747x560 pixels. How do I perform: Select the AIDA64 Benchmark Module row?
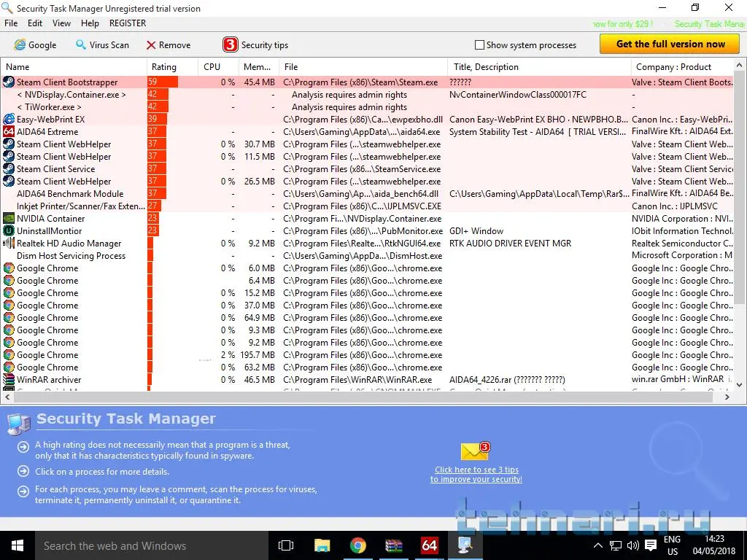click(368, 193)
